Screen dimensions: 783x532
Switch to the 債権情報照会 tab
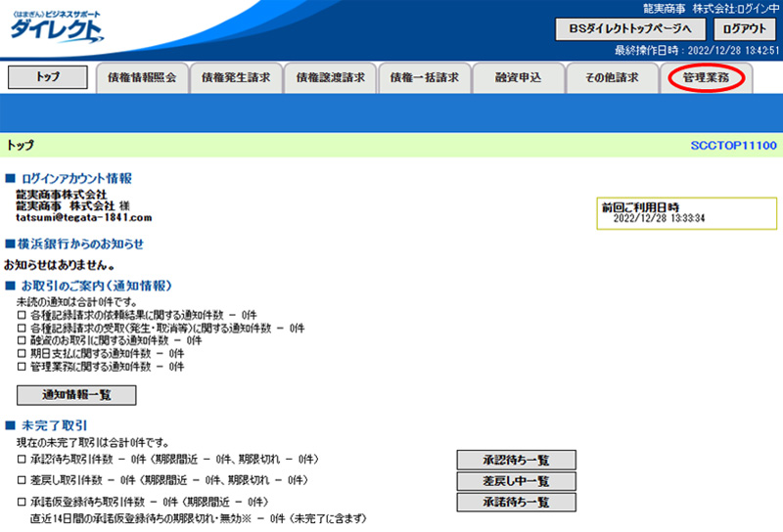point(141,78)
